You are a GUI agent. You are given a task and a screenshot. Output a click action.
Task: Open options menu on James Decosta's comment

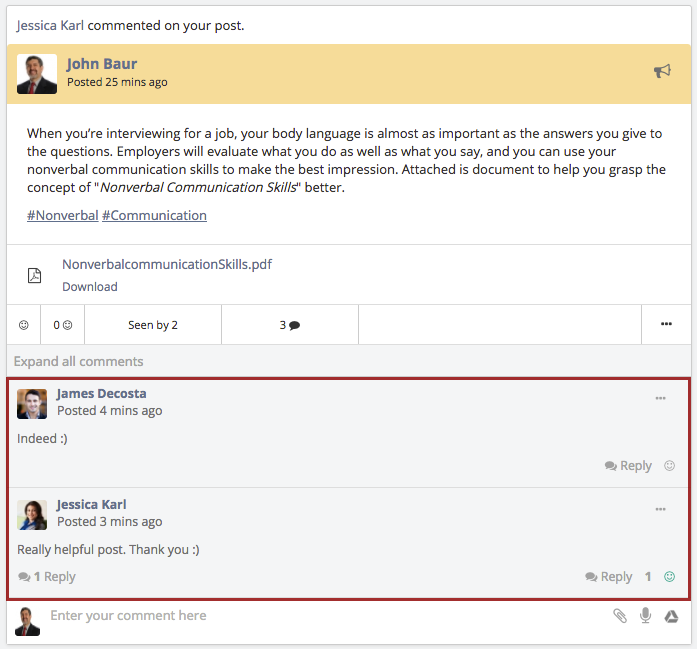click(661, 398)
